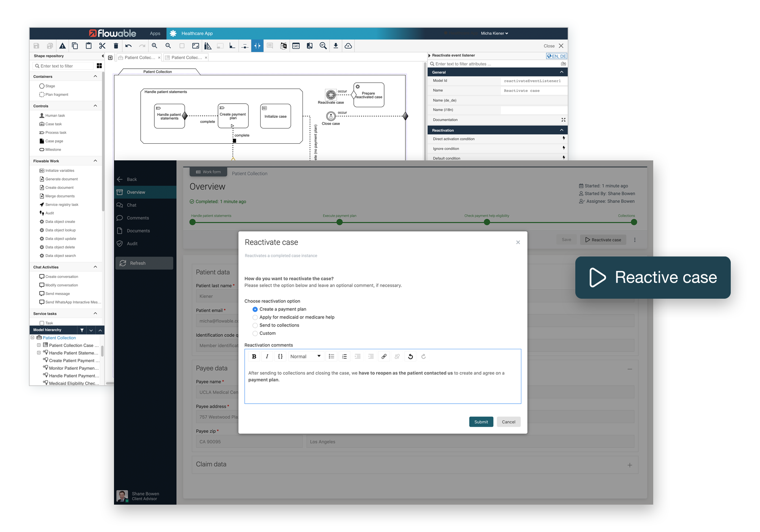
Task: Click the Zoom out magnifier icon
Action: 168,46
